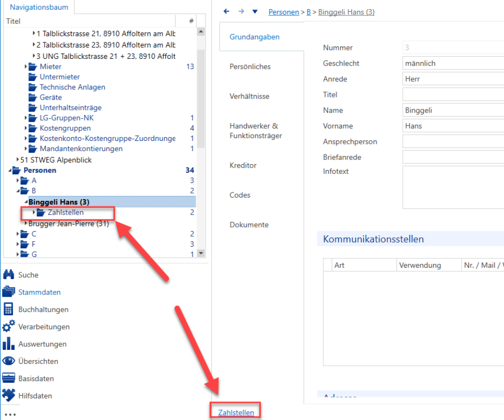Click in the Anrede field

click(x=453, y=79)
